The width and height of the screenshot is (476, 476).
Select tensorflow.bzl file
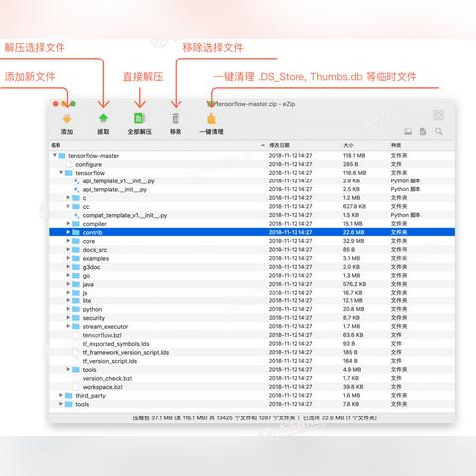click(252, 335)
